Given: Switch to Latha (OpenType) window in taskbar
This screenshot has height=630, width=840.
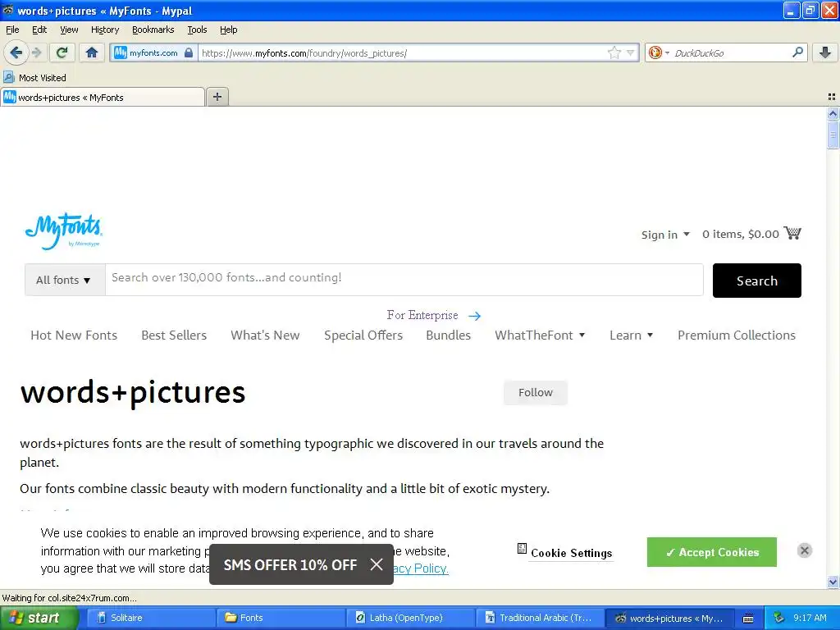Looking at the screenshot, I should [409, 618].
